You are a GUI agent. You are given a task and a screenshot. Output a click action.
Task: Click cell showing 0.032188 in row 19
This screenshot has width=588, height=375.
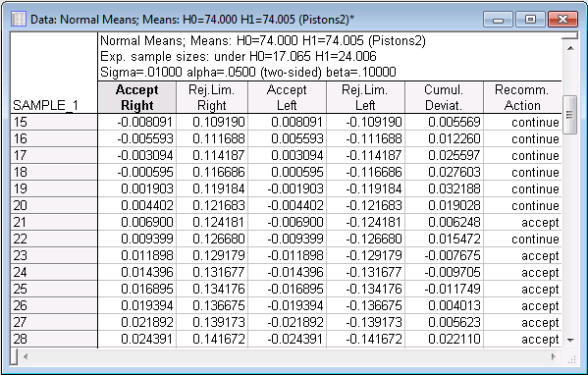pos(444,188)
